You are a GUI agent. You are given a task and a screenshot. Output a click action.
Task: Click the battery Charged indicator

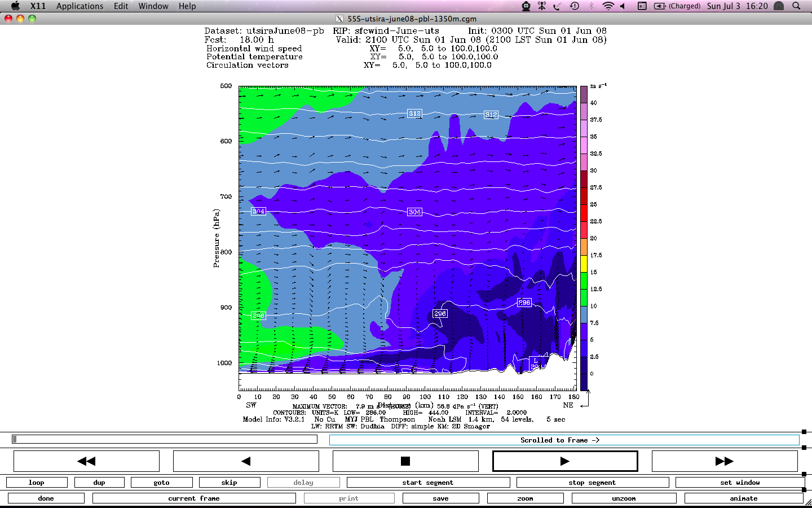click(677, 6)
